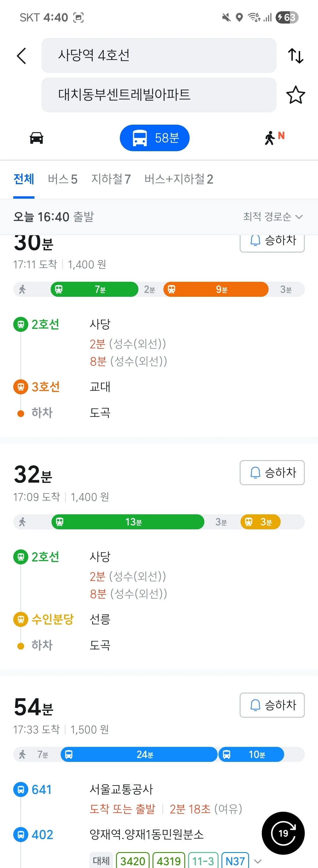The height and width of the screenshot is (868, 318).
Task: Set 승하차 alarm for 54분 route
Action: 272,705
